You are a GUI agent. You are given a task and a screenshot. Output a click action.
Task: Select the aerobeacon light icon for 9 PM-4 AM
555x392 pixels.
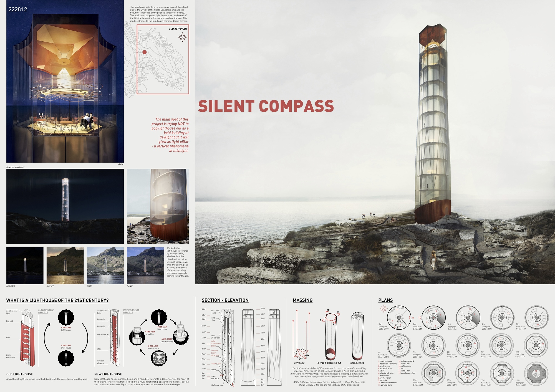159,317
